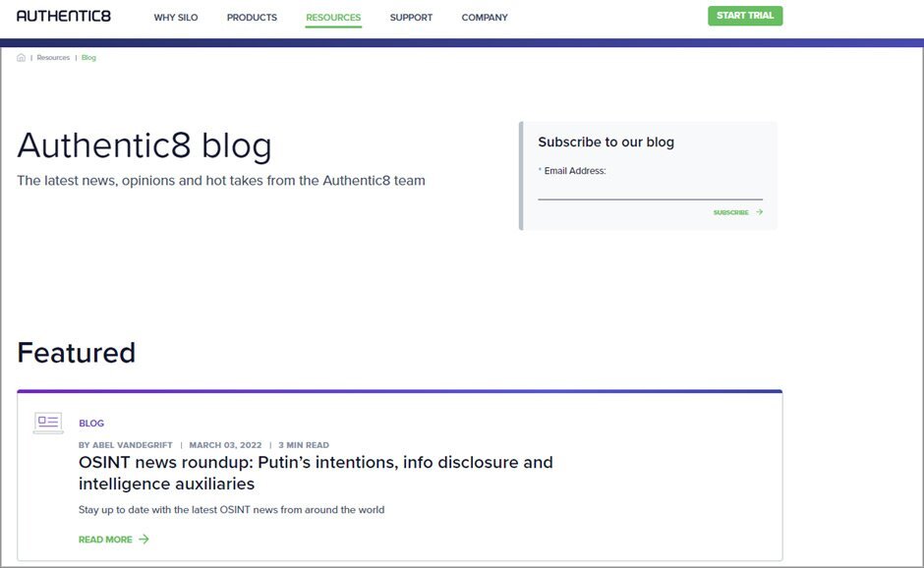Click the Blog breadcrumb link
The image size is (924, 568).
pyautogui.click(x=88, y=57)
